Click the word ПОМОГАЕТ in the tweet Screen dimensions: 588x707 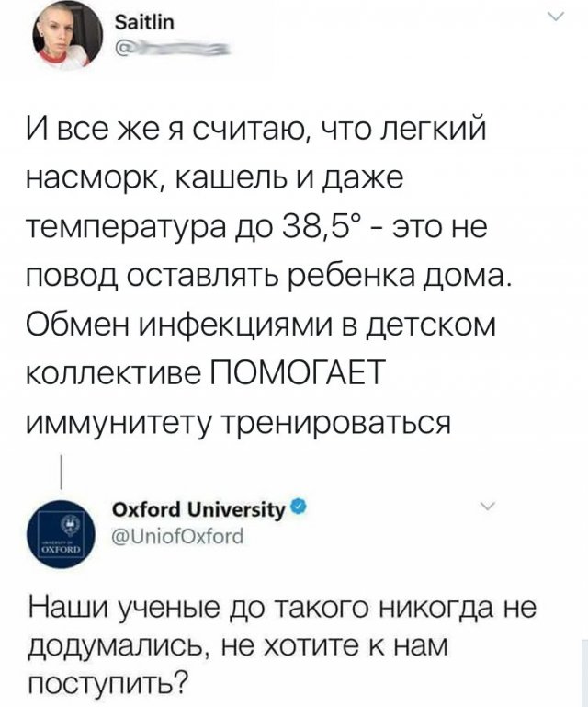(300, 373)
